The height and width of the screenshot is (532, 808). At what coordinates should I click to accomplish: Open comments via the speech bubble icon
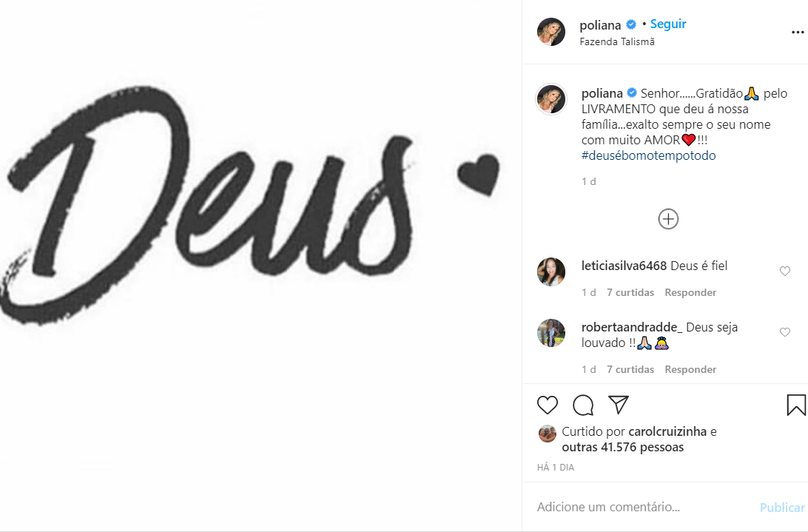[583, 405]
